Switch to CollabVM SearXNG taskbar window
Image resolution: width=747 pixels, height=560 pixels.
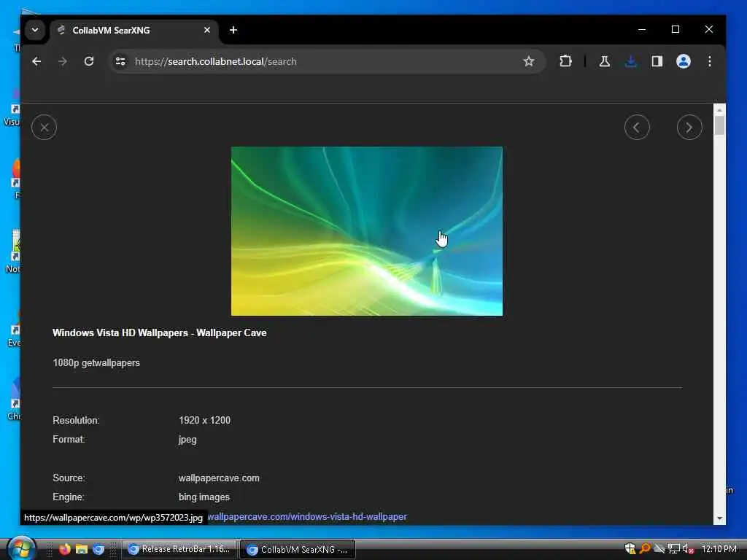click(298, 550)
